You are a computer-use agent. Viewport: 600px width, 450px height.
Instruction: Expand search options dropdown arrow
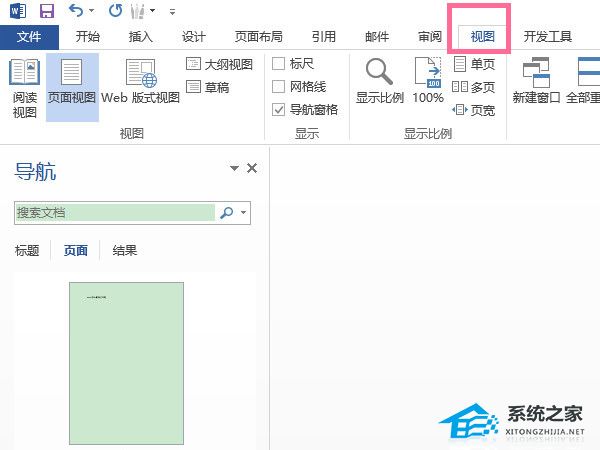tap(243, 212)
